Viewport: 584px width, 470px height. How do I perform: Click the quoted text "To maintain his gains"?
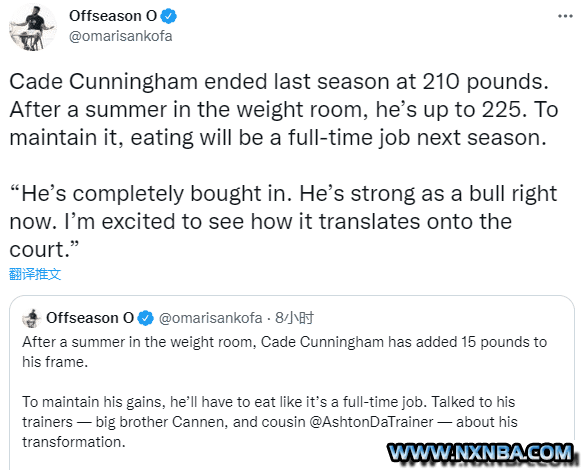pos(93,402)
